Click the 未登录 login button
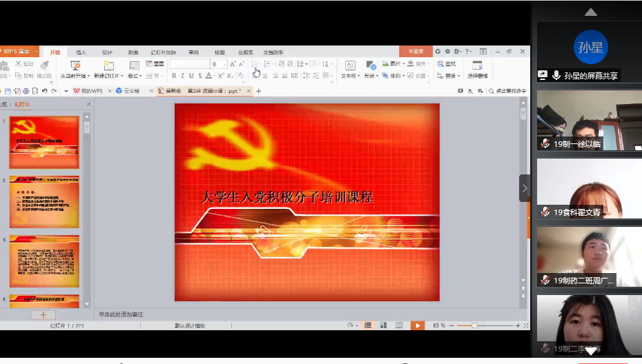The height and width of the screenshot is (364, 642). [x=415, y=52]
